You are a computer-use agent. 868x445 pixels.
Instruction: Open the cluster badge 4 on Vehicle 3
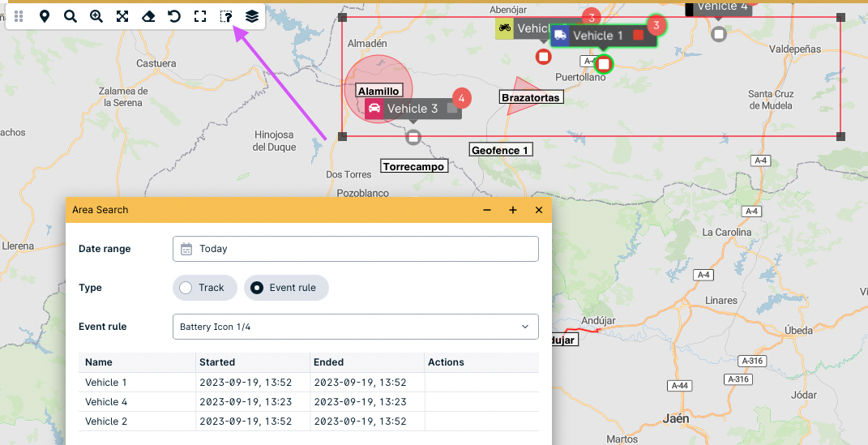point(462,98)
